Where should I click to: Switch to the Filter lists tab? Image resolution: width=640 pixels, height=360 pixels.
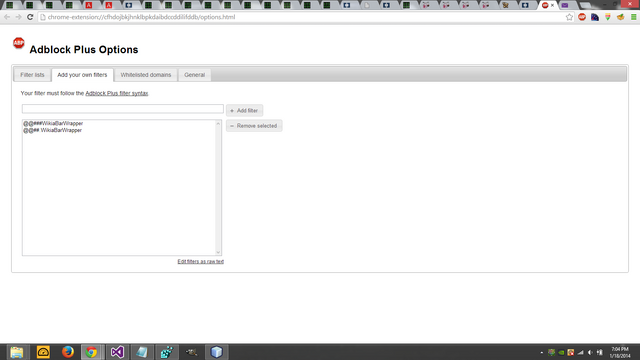32,75
